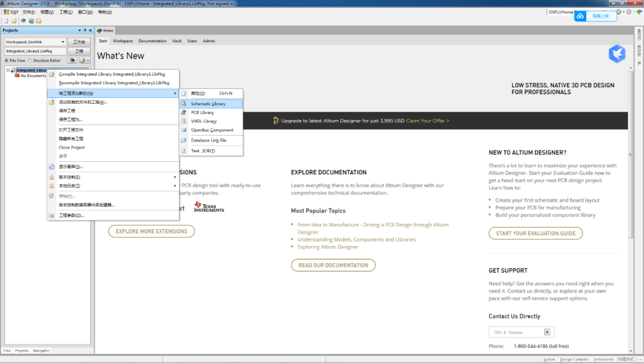Switch to the Workspace tab
Screen dimensions: 644x363
[123, 41]
